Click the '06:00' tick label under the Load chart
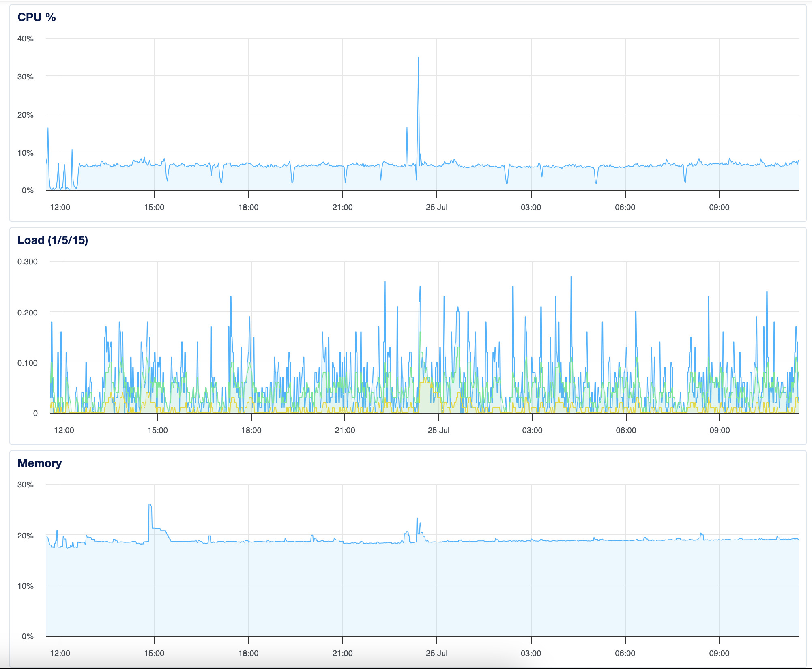Screen dimensions: 812x669 626,430
